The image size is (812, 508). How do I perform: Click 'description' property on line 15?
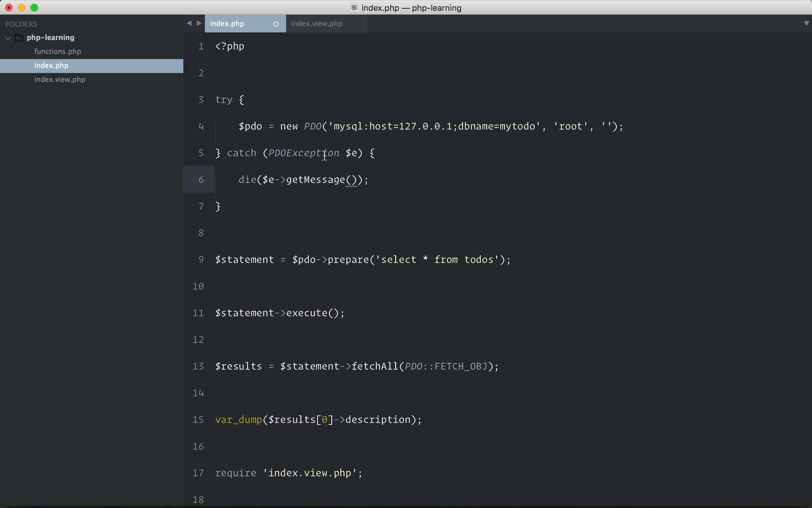[378, 420]
